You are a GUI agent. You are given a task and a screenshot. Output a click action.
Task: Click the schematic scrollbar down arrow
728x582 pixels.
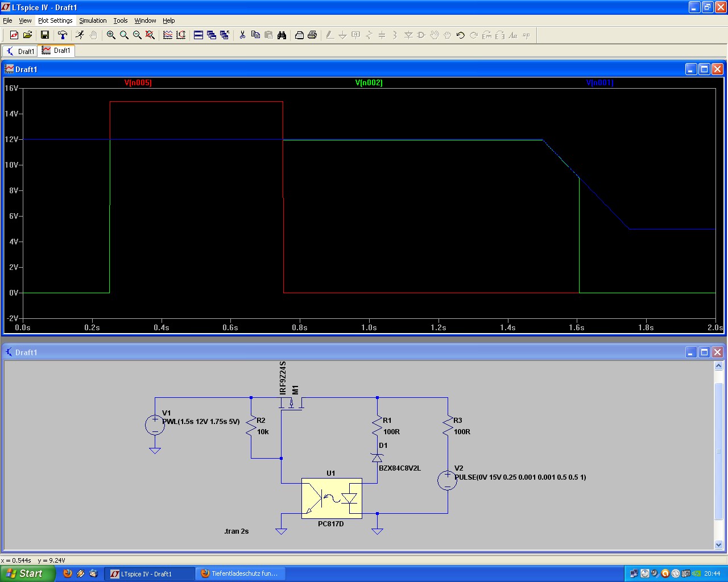[x=718, y=544]
